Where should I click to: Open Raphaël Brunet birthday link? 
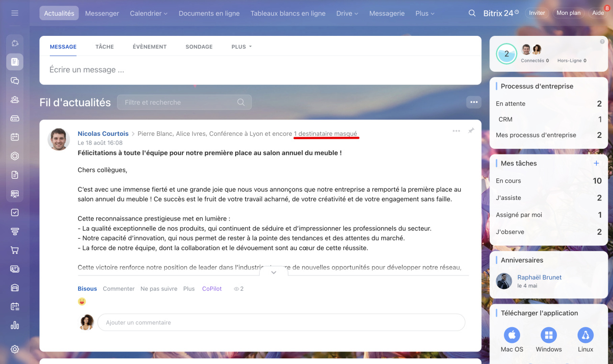click(x=539, y=277)
